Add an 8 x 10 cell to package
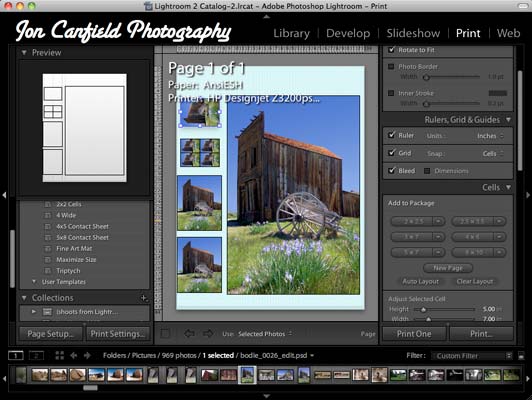 [473, 252]
